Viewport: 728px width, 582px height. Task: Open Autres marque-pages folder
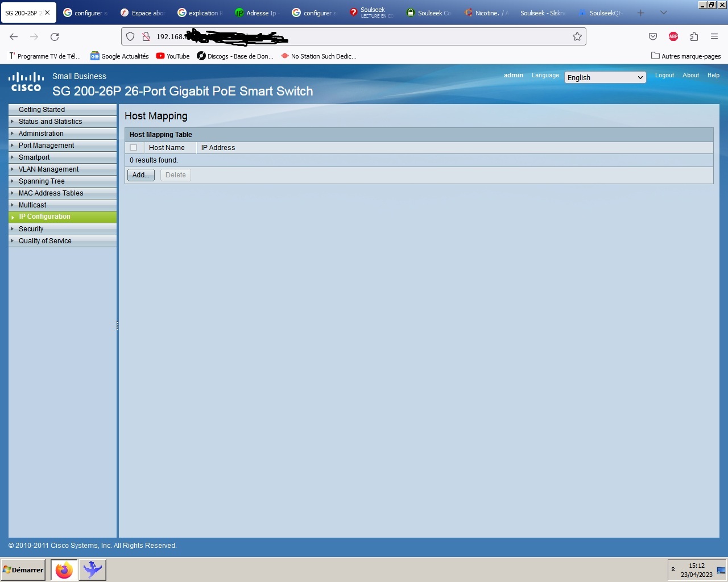(686, 56)
